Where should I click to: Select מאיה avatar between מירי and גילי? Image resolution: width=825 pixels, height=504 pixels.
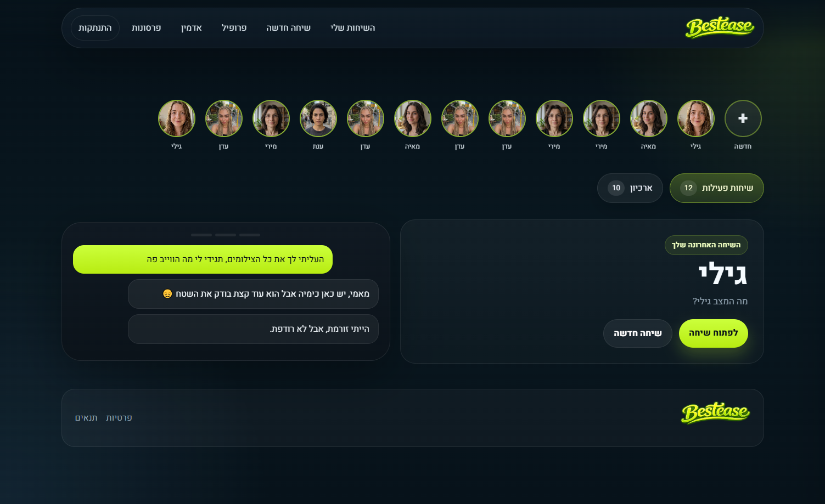coord(648,118)
